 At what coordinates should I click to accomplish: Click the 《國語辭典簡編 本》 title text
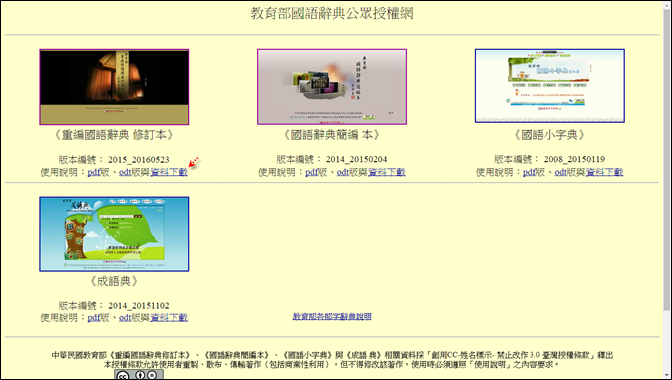[x=332, y=135]
